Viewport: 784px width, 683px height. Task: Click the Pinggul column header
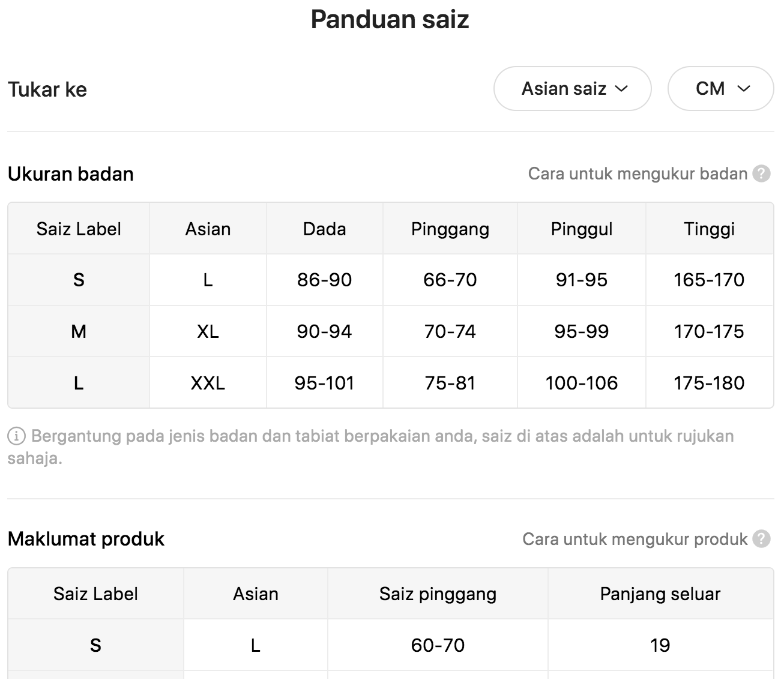click(x=582, y=229)
